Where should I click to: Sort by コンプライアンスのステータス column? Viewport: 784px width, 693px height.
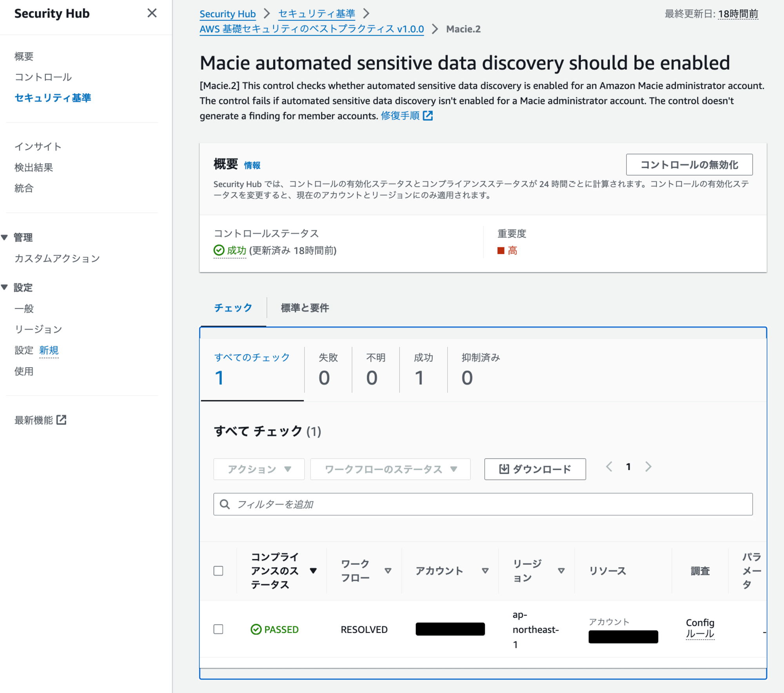(x=313, y=571)
